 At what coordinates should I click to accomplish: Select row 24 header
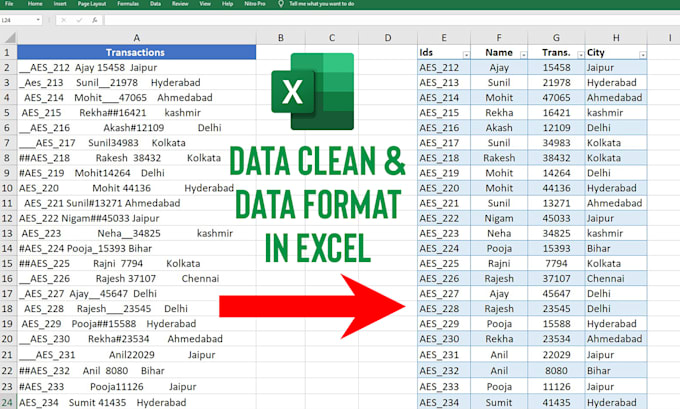point(8,402)
